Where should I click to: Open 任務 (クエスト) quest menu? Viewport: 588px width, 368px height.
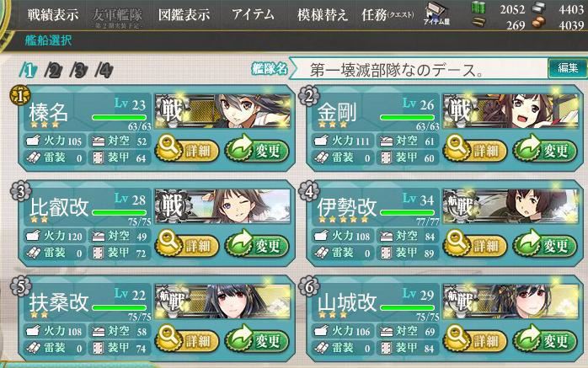[x=388, y=15]
